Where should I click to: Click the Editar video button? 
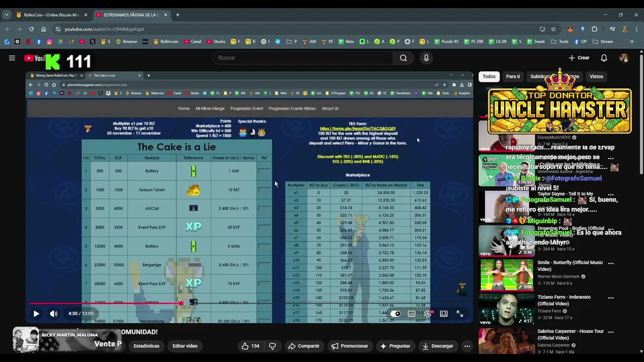(185, 346)
